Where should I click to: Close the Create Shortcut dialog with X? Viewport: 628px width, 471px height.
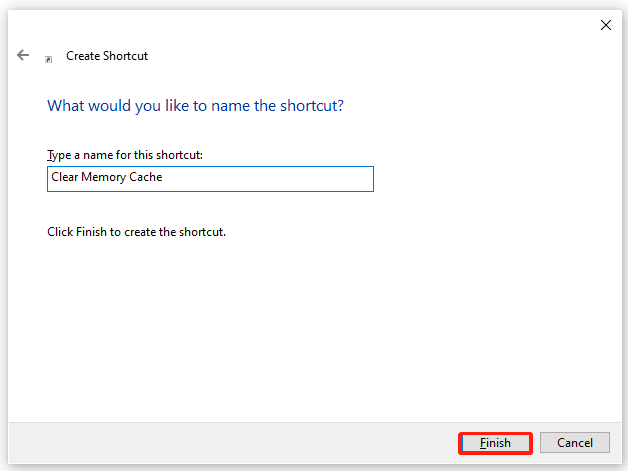pos(605,25)
